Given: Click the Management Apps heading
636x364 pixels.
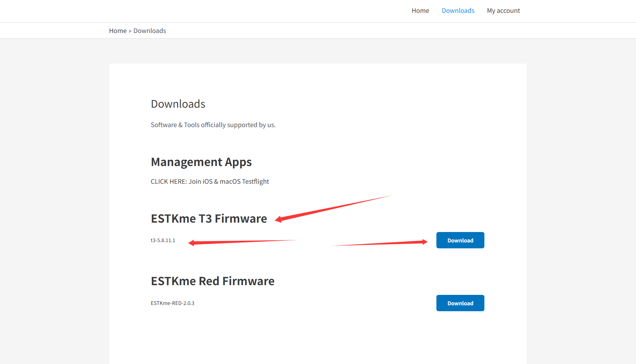Looking at the screenshot, I should pos(201,162).
